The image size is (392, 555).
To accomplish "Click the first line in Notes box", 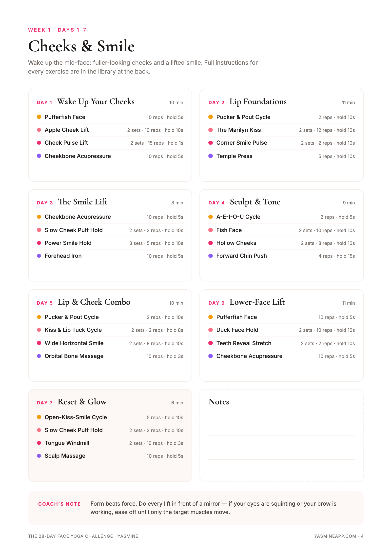I will coord(281,423).
